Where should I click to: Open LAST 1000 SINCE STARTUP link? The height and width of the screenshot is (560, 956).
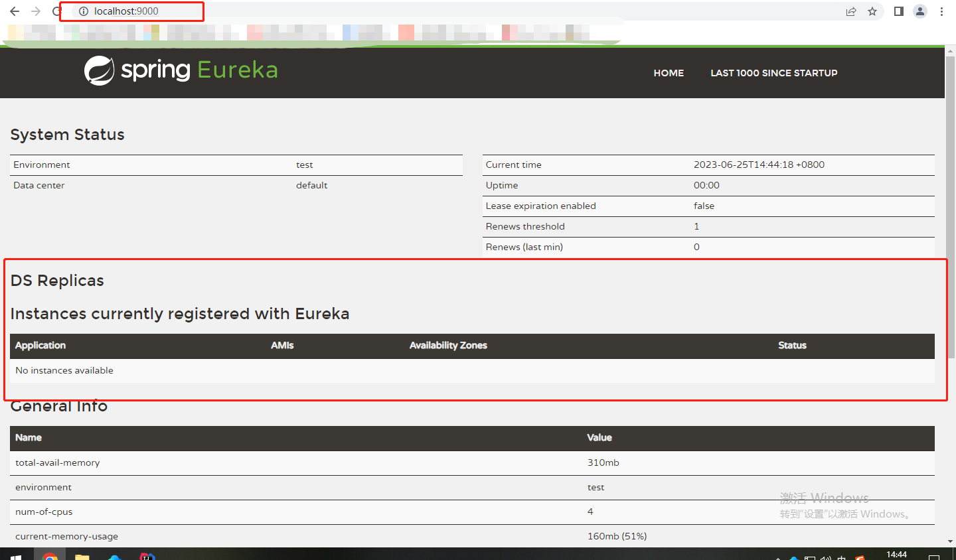(x=774, y=73)
